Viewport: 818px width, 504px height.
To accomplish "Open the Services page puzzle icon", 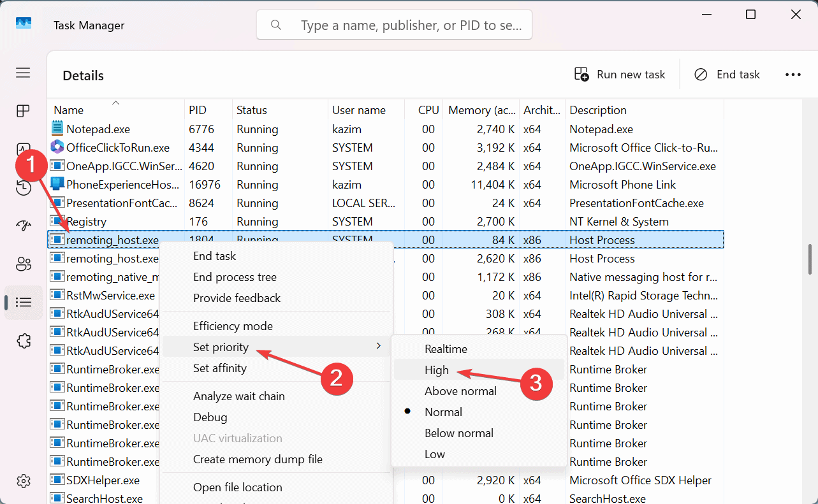I will 23,340.
